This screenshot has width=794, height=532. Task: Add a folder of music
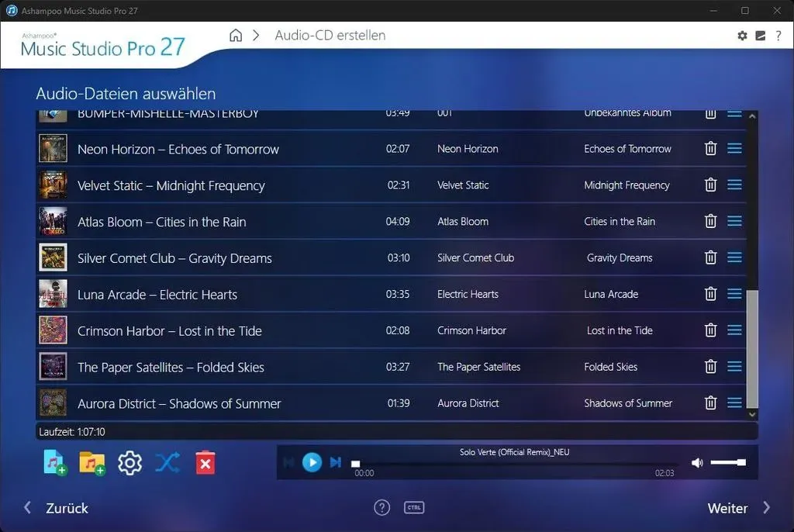click(92, 463)
